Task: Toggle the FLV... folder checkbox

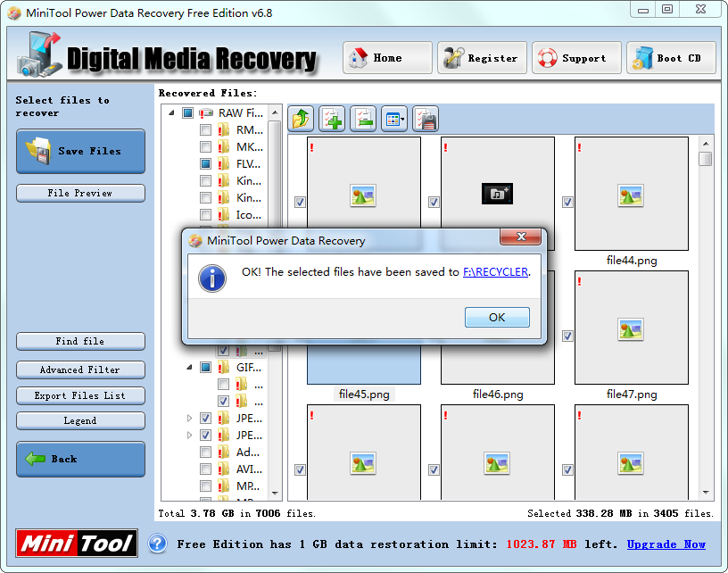Action: [x=206, y=164]
